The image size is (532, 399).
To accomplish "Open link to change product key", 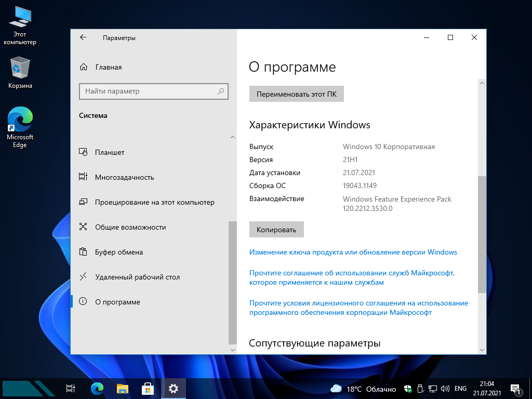I will tap(353, 252).
